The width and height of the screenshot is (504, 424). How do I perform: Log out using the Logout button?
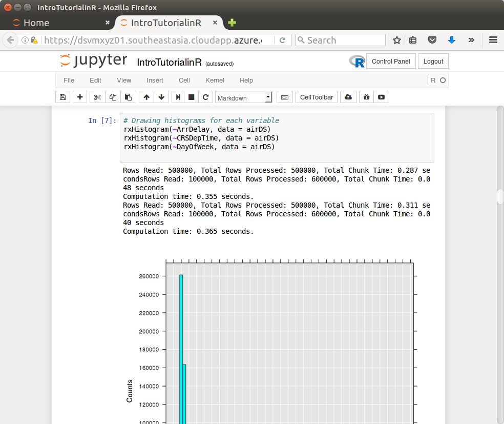pos(433,61)
